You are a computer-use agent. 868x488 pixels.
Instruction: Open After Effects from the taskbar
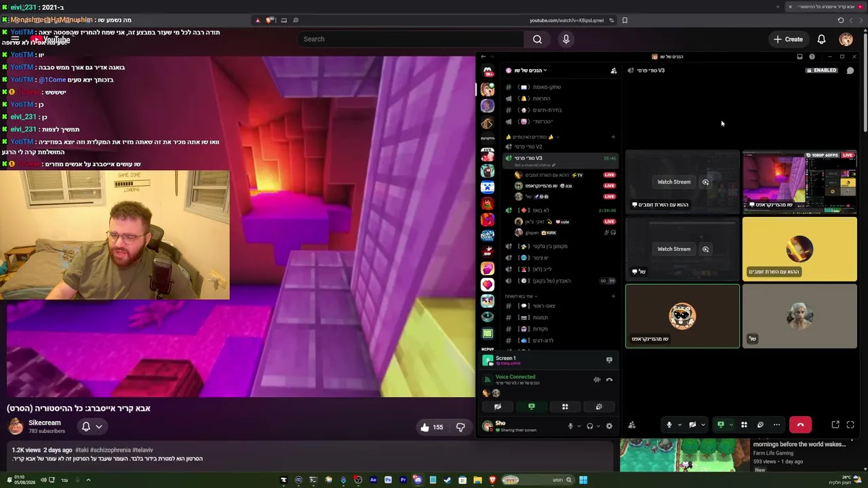[x=373, y=481]
